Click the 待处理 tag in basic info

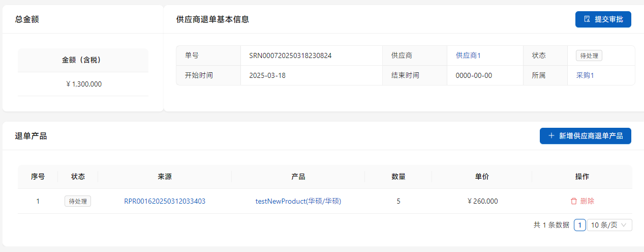[x=589, y=55]
